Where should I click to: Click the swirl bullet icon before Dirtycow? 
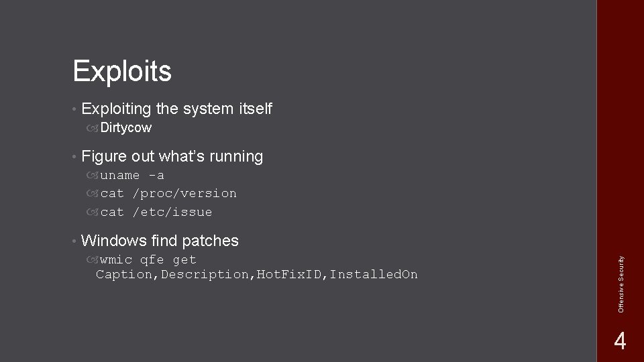pos(93,129)
